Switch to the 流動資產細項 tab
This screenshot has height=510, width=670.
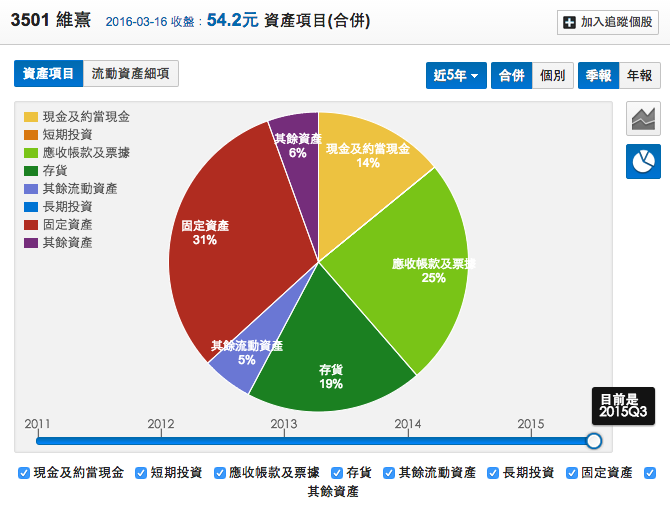pyautogui.click(x=130, y=73)
